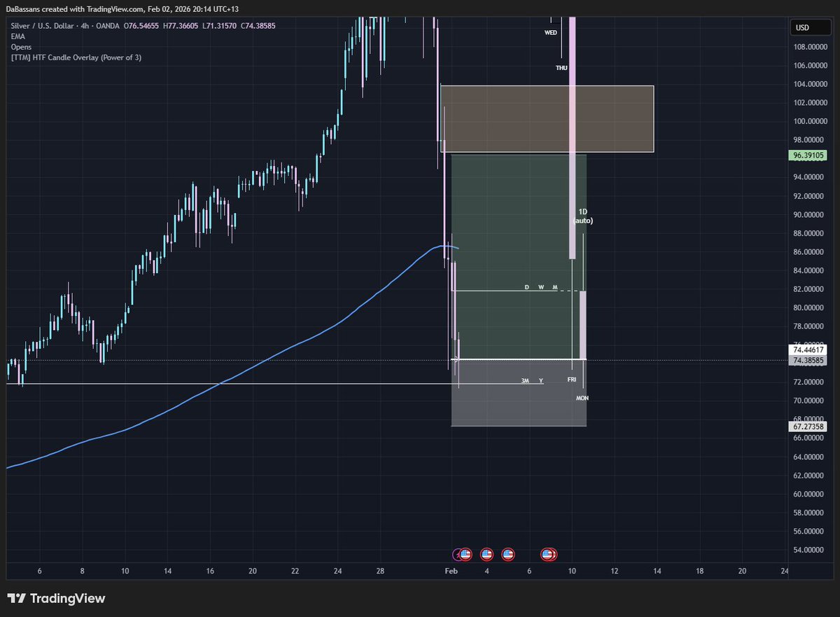
Task: Click the 1D auto label on the chart
Action: 583,215
